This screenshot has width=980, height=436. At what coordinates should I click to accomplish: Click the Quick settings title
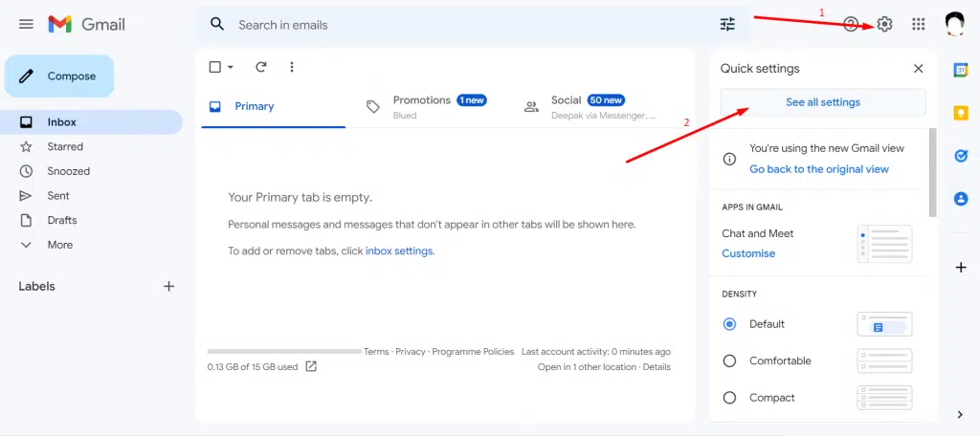click(x=760, y=69)
